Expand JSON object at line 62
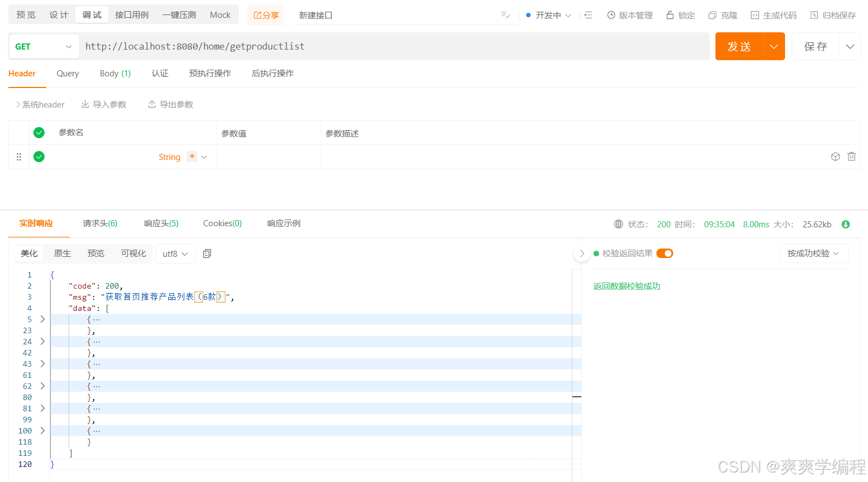The height and width of the screenshot is (482, 868). pyautogui.click(x=42, y=386)
